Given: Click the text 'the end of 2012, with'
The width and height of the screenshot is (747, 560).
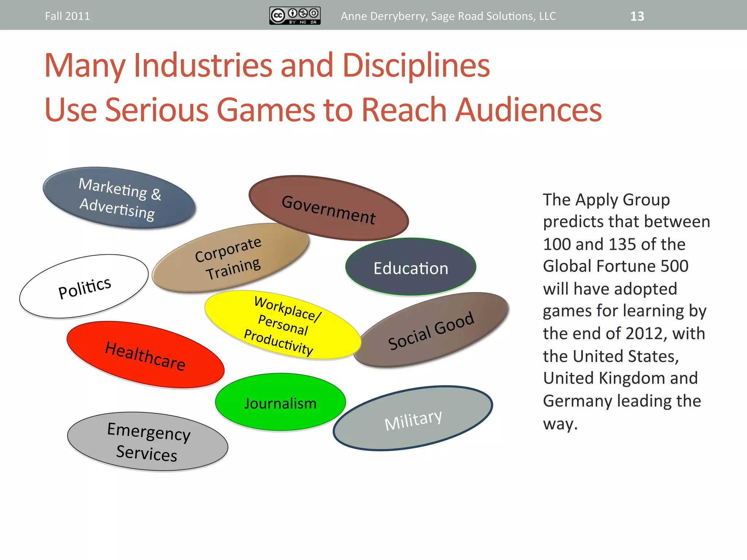Looking at the screenshot, I should click(x=624, y=333).
